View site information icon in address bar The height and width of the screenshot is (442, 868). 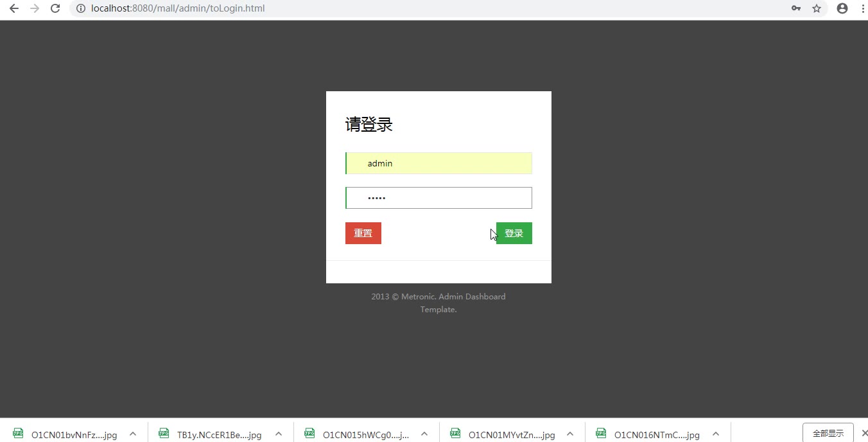[81, 8]
